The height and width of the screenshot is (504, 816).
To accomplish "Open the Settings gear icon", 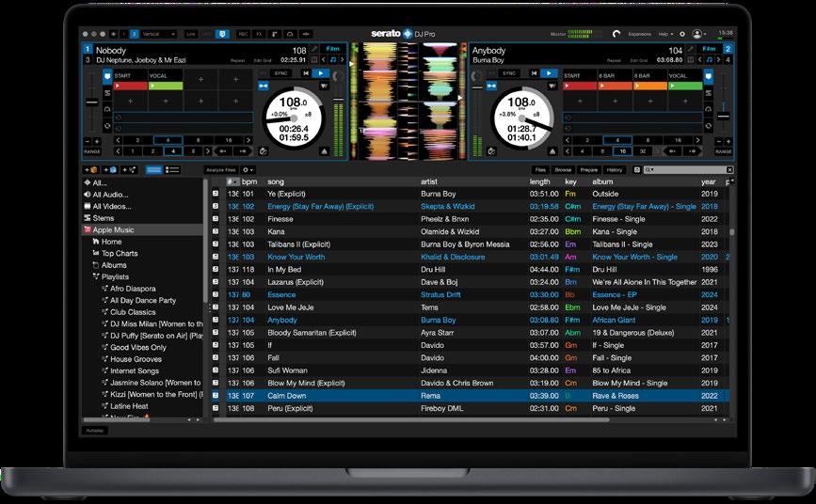I will click(x=682, y=34).
